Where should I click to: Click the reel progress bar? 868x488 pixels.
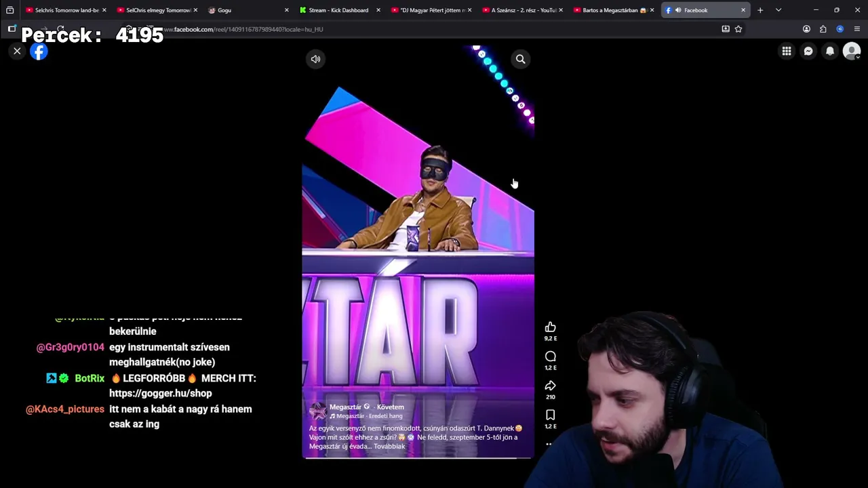[418, 458]
